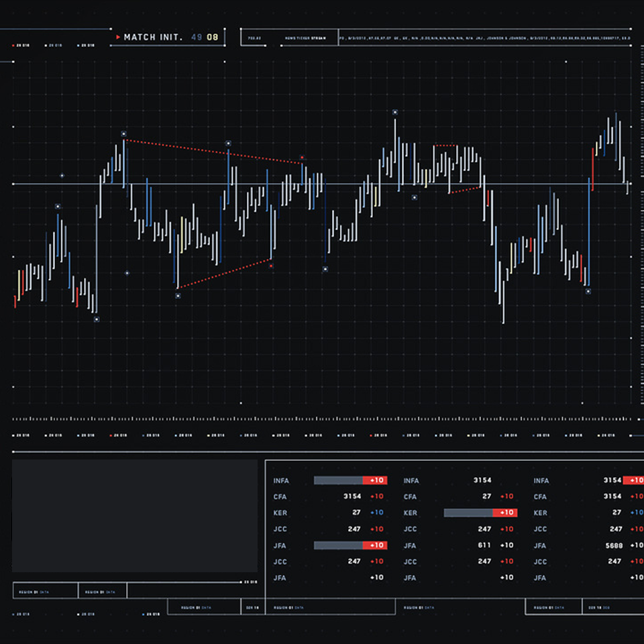Viewport: 644px width, 644px height.
Task: Adjust the grey progress bar in first column JFA row
Action: pyautogui.click(x=338, y=545)
